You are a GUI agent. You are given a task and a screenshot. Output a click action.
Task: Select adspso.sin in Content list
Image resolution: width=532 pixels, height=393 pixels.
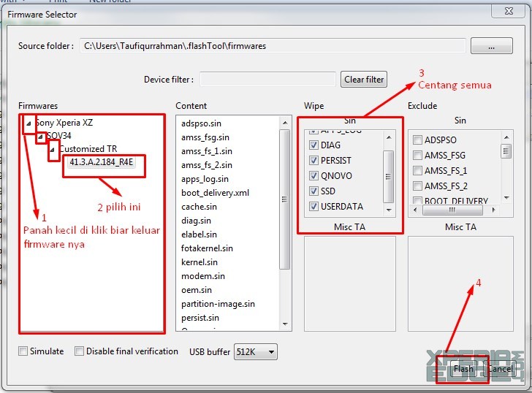201,123
